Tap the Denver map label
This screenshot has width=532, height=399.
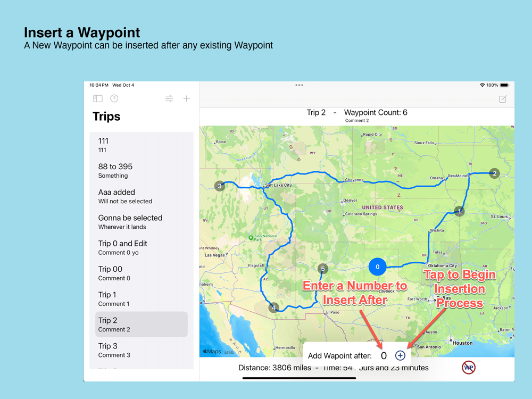[x=350, y=200]
